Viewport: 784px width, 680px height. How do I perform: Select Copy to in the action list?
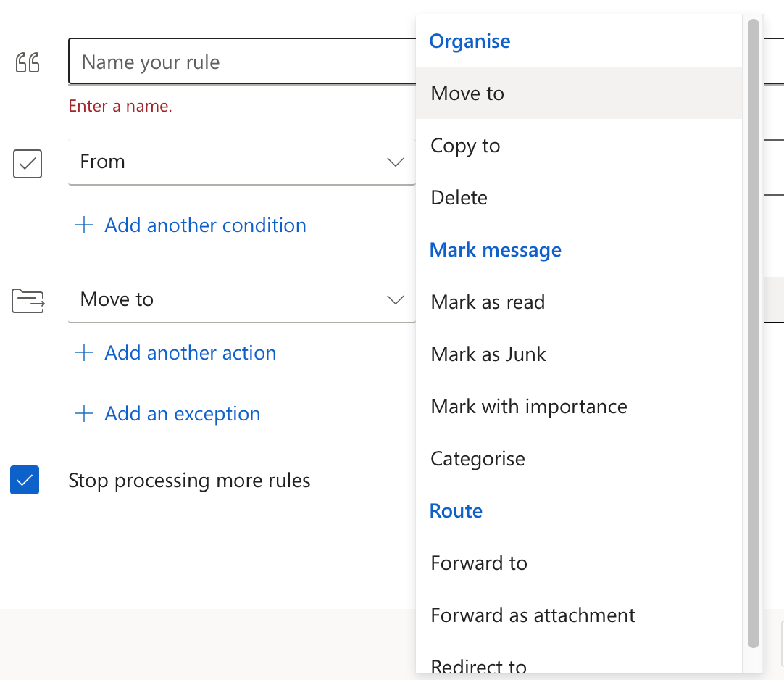pyautogui.click(x=465, y=146)
